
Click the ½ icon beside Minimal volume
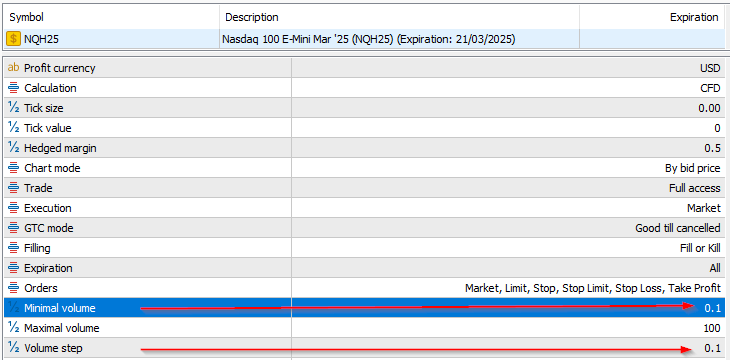tap(14, 308)
